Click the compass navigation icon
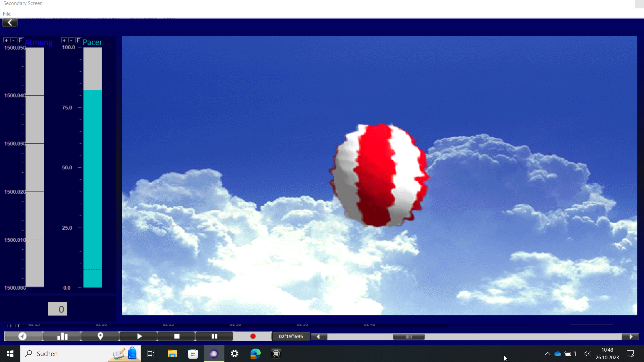The image size is (644, 362). pyautogui.click(x=23, y=336)
